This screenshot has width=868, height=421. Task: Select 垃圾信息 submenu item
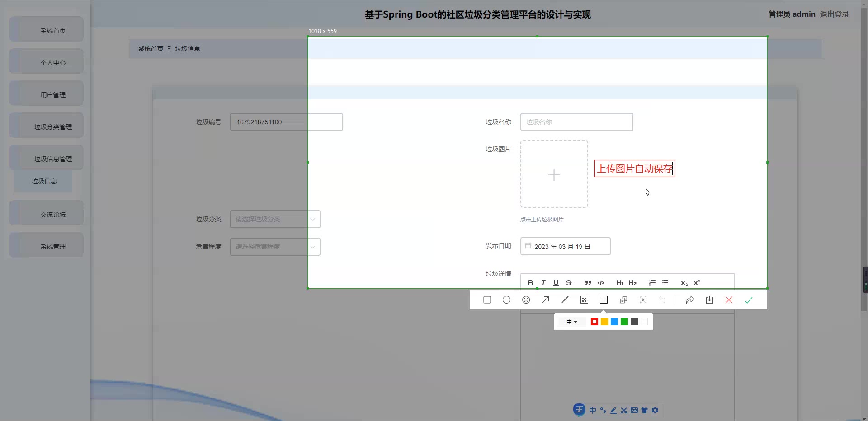(x=43, y=181)
